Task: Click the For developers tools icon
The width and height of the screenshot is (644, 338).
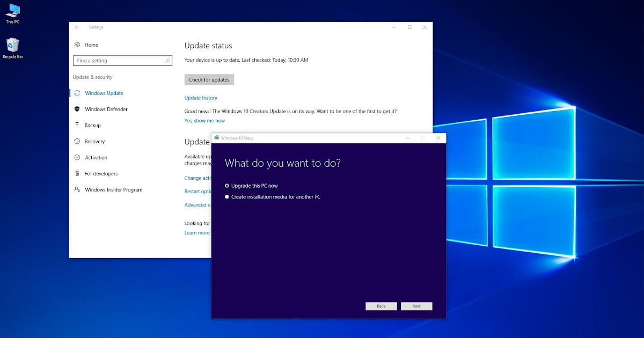Action: [x=77, y=174]
